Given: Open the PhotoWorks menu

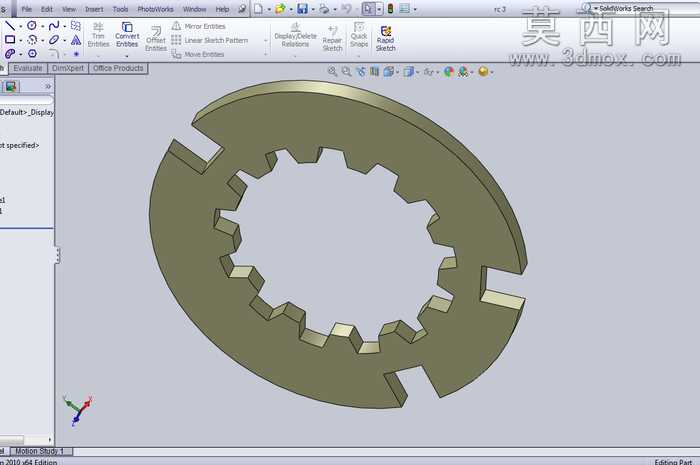Looking at the screenshot, I should point(155,9).
